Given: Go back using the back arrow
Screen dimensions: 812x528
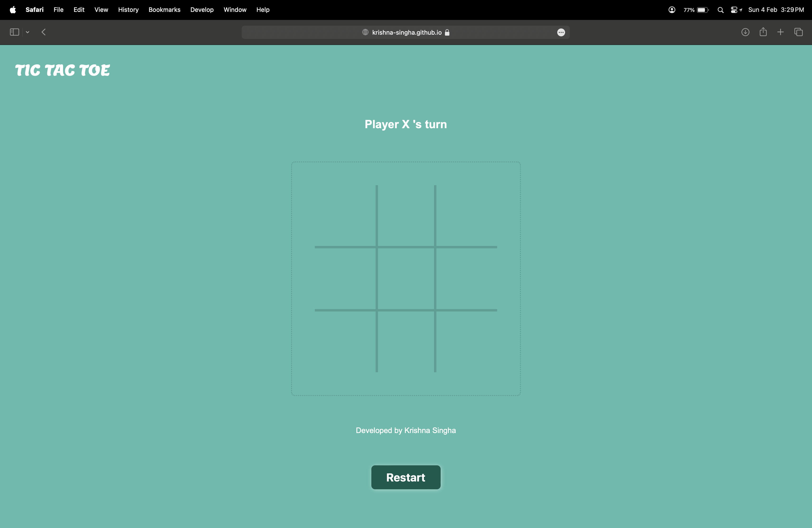Looking at the screenshot, I should 44,32.
